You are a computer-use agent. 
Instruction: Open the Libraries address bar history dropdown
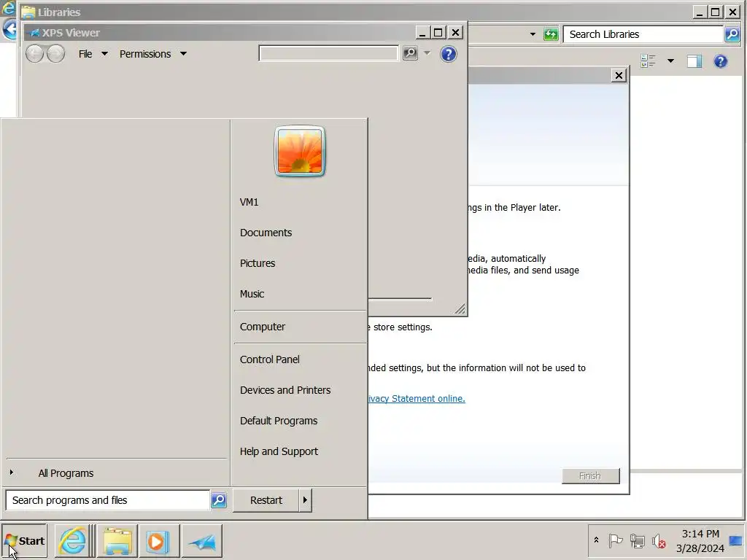pyautogui.click(x=533, y=34)
